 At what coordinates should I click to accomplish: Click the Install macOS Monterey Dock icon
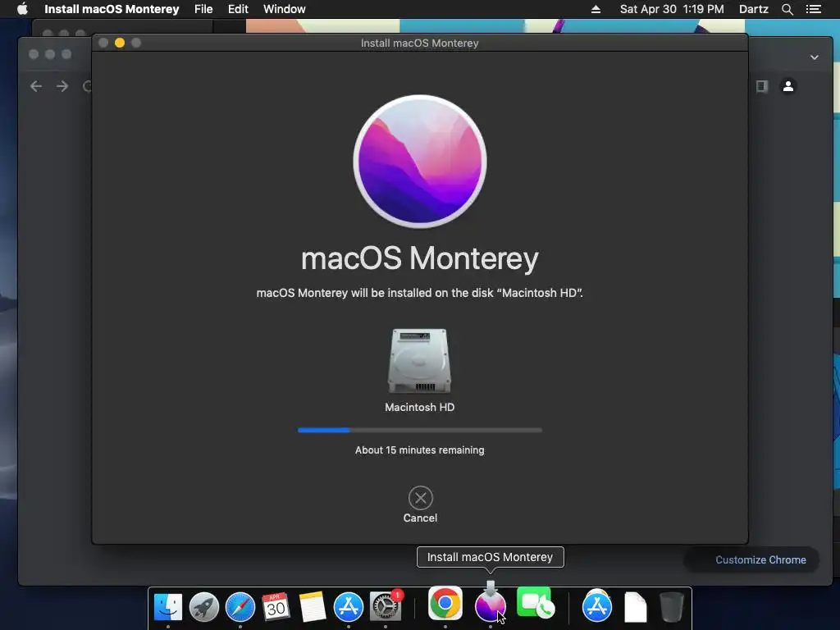[x=491, y=604]
